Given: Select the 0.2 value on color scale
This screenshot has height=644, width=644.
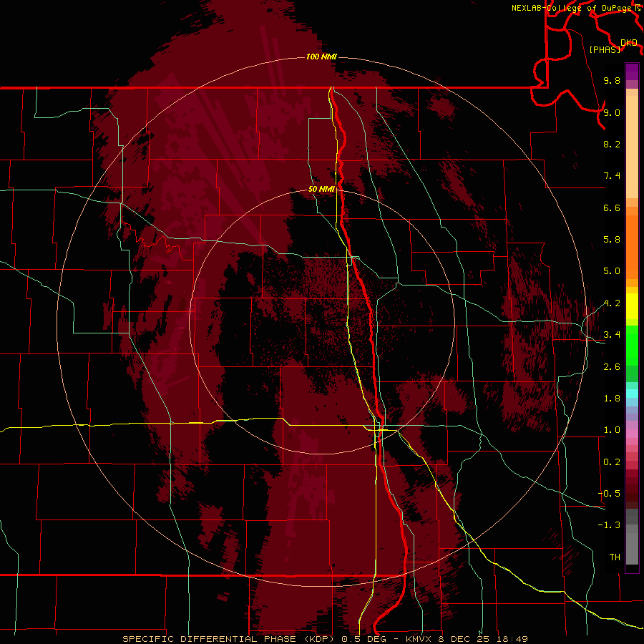Looking at the screenshot, I should 612,462.
